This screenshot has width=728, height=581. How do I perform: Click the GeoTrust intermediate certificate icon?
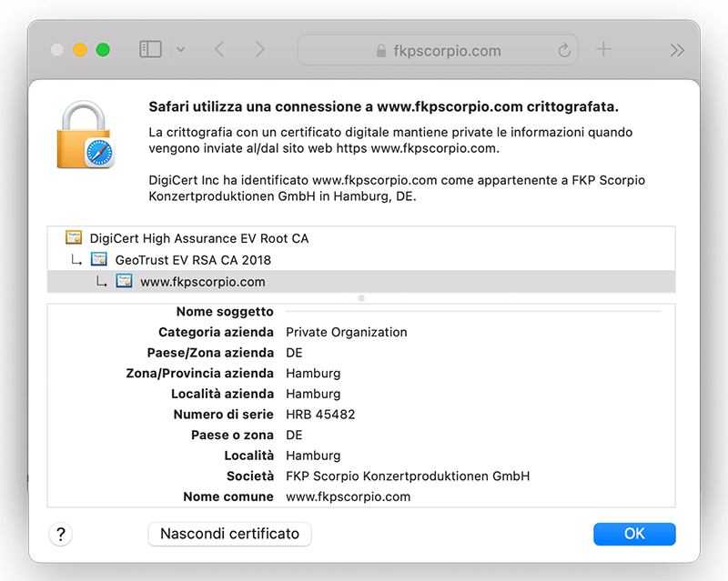pyautogui.click(x=99, y=259)
